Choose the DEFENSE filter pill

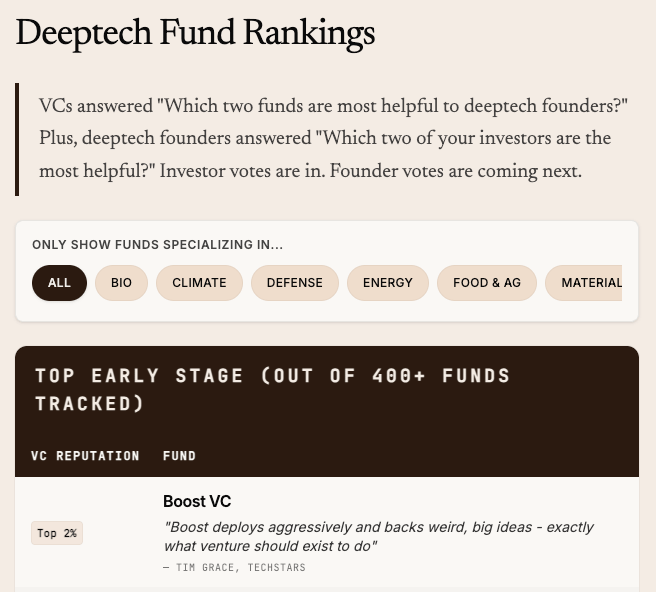tap(295, 283)
